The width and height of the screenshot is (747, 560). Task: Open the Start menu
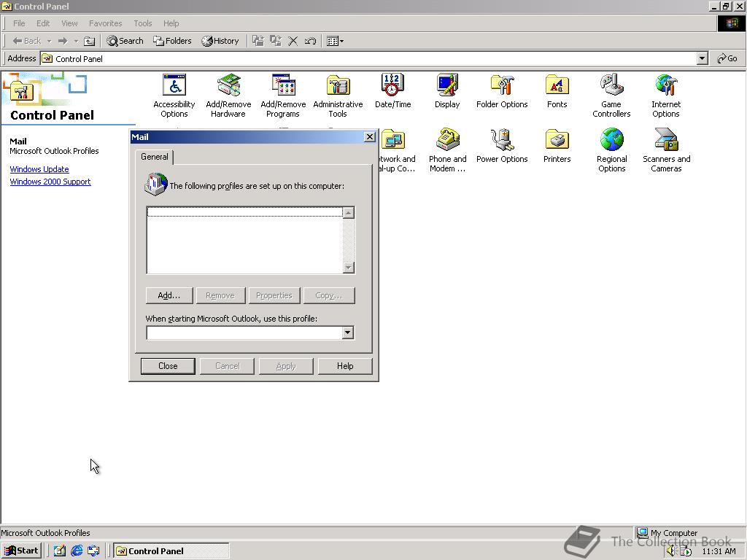(x=21, y=551)
